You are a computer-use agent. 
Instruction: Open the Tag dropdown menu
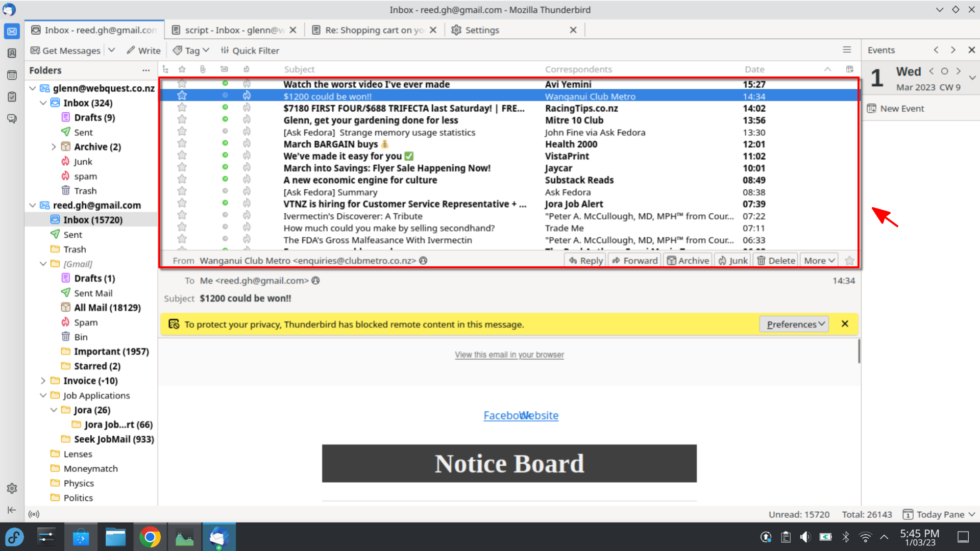(191, 51)
